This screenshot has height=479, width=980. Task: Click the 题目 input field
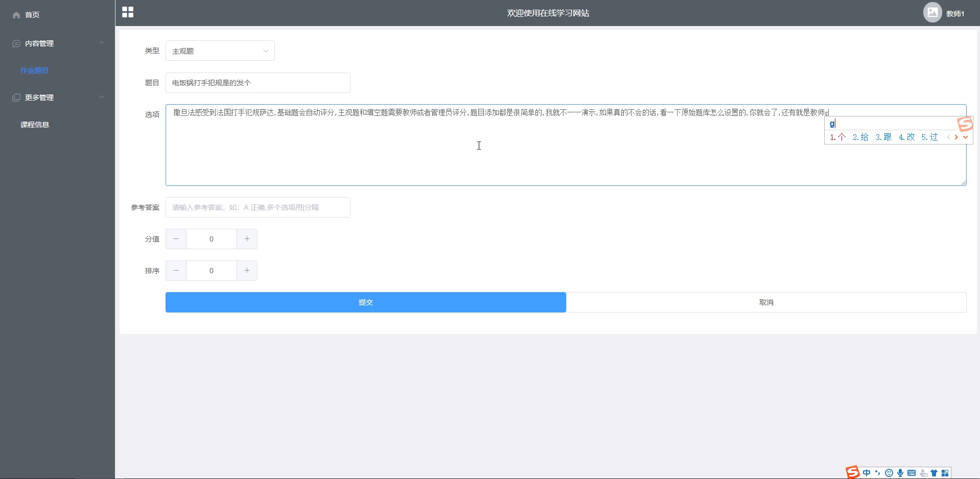pos(258,83)
